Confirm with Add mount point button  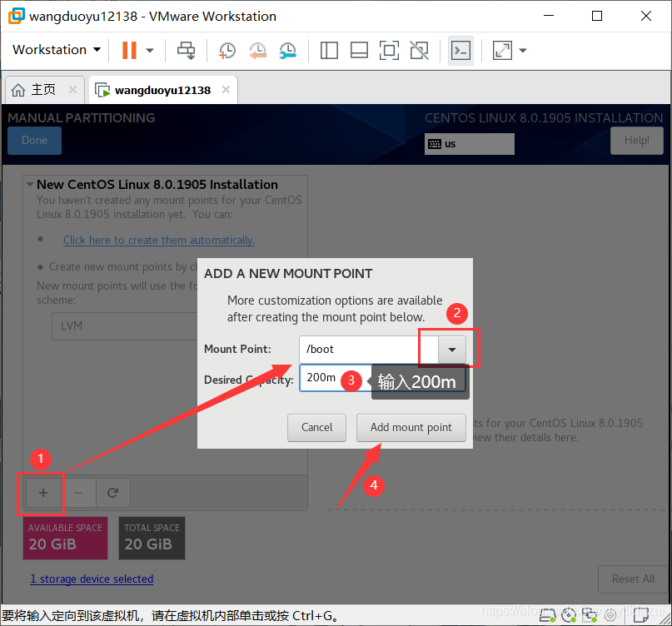point(411,427)
